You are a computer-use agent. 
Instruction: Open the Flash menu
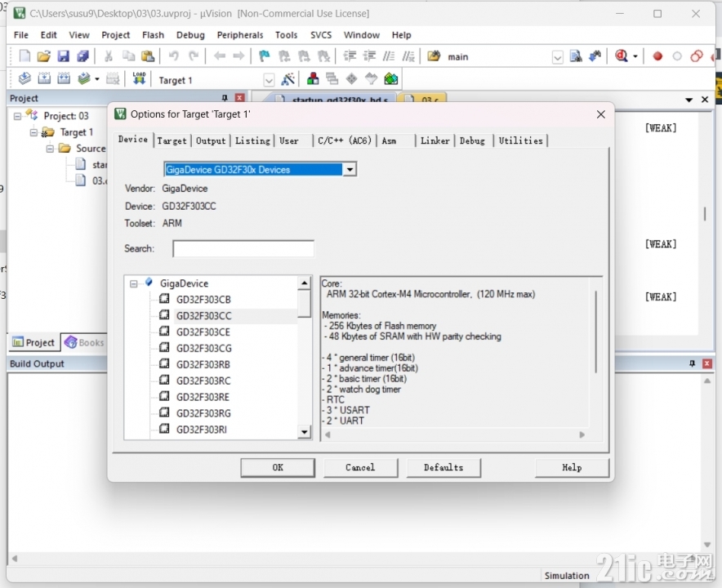153,35
